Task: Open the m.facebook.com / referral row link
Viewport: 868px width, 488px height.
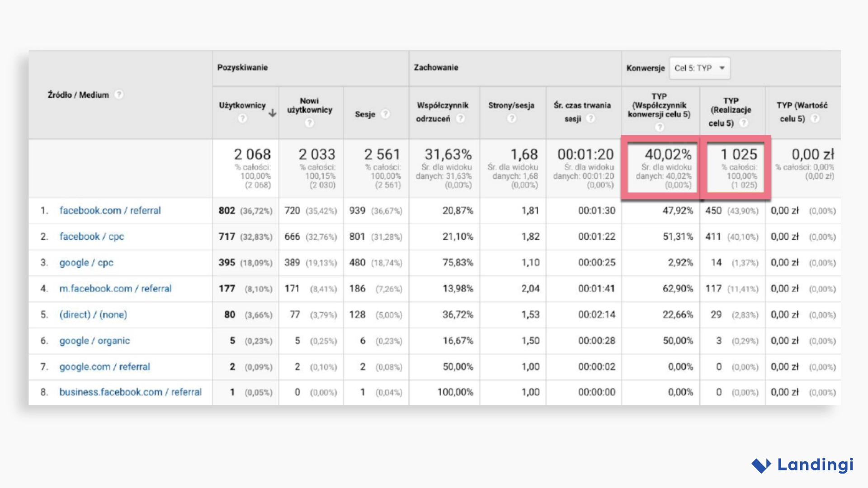Action: [115, 289]
